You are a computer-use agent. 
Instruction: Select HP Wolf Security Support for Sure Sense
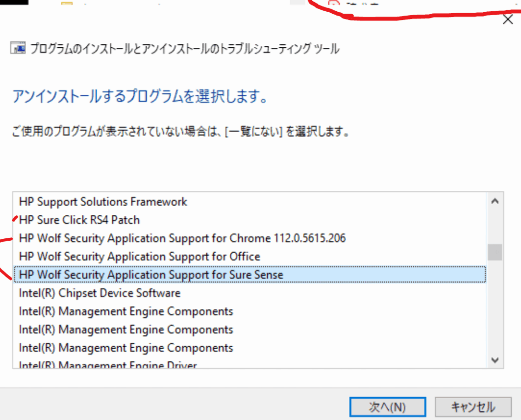pyautogui.click(x=151, y=275)
